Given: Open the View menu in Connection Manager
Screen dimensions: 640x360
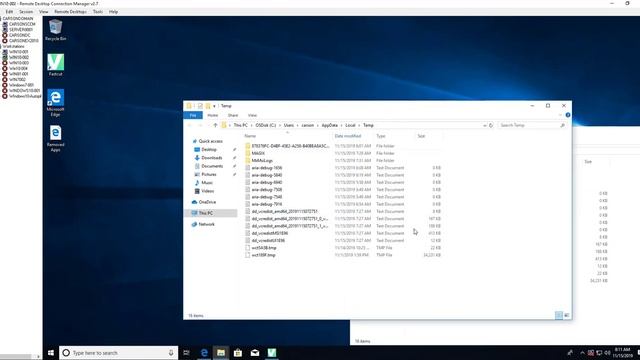Looking at the screenshot, I should pyautogui.click(x=43, y=12).
